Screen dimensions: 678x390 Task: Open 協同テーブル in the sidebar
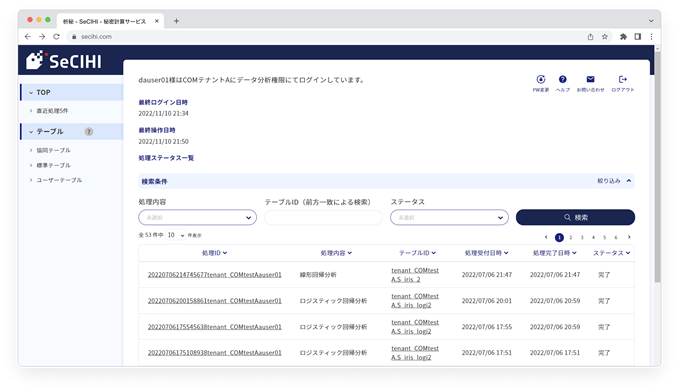[x=53, y=150]
